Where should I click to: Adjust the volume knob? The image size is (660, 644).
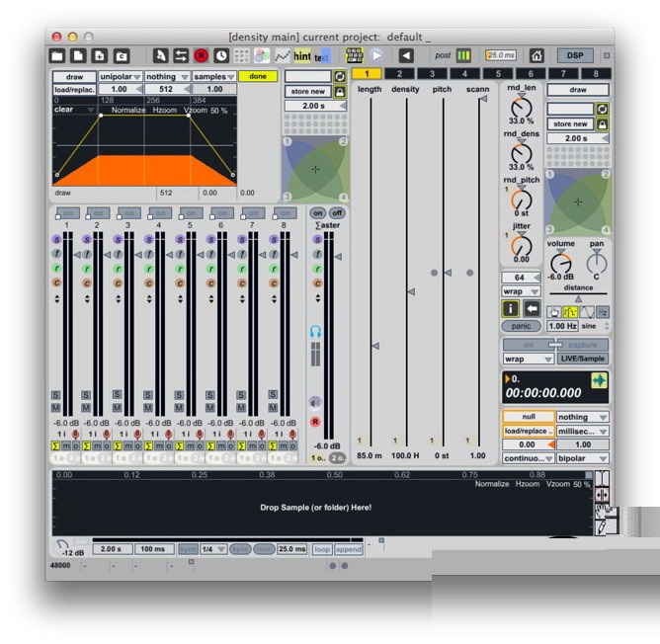(560, 263)
